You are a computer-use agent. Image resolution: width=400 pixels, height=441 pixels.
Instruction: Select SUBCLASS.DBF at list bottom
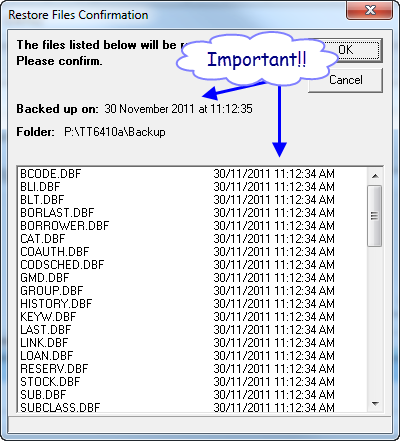(x=193, y=407)
